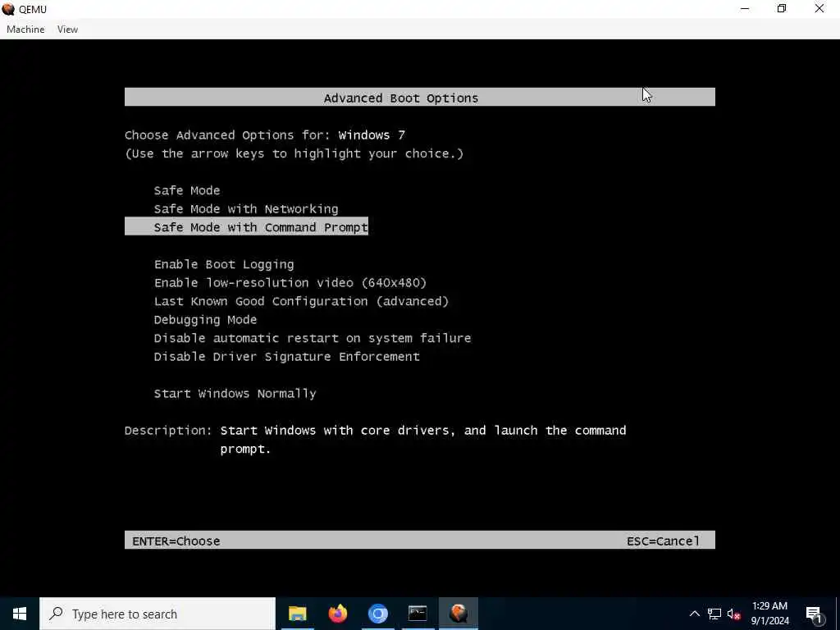Select Enable Boot Logging option
The height and width of the screenshot is (630, 840).
[x=224, y=264]
